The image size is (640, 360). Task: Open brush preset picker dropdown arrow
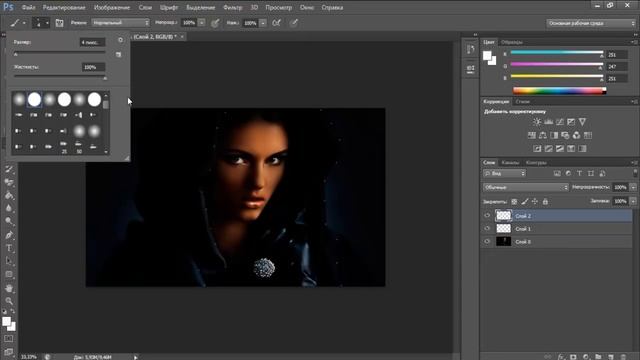click(47, 23)
